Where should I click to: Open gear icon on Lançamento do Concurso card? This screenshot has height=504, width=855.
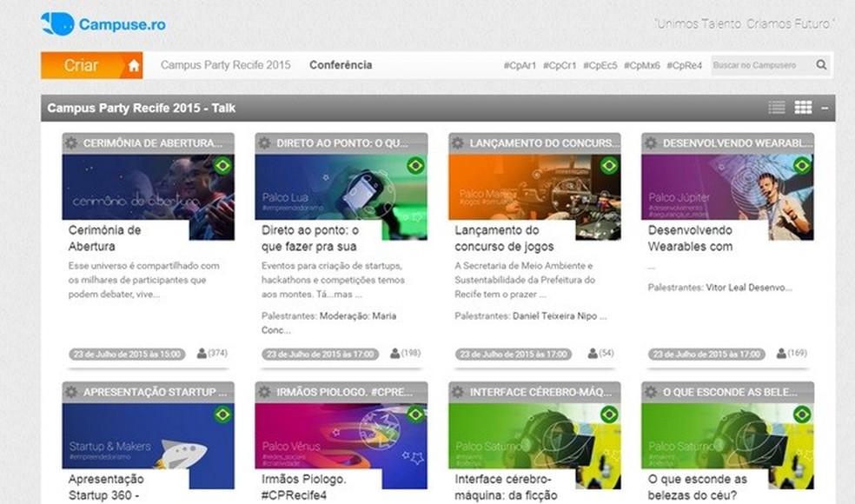click(458, 143)
